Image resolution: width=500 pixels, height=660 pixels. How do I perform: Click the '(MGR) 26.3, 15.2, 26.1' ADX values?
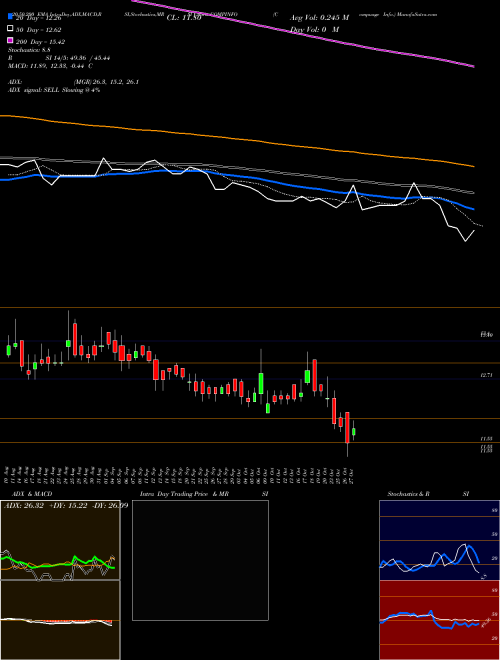(x=106, y=82)
